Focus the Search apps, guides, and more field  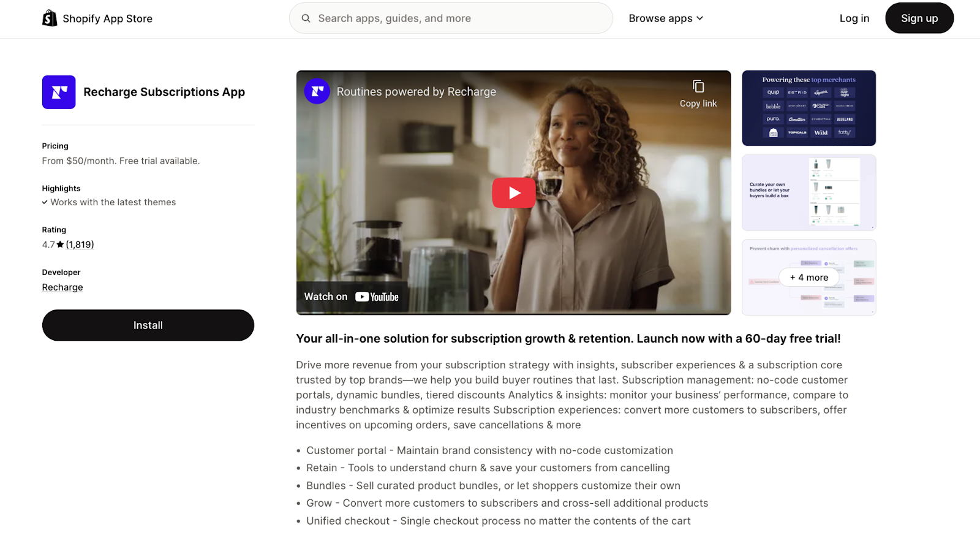pos(451,18)
